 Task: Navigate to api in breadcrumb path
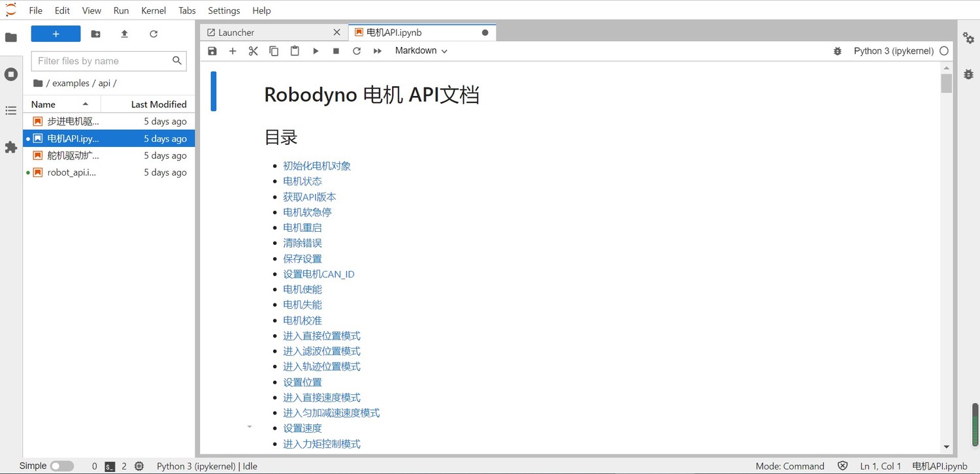[105, 83]
